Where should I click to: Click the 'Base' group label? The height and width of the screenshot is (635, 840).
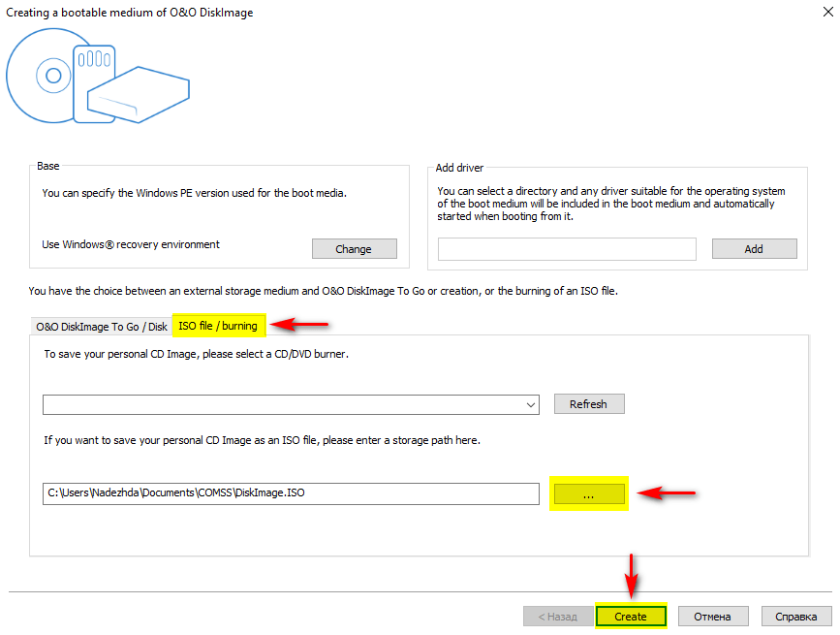click(48, 166)
